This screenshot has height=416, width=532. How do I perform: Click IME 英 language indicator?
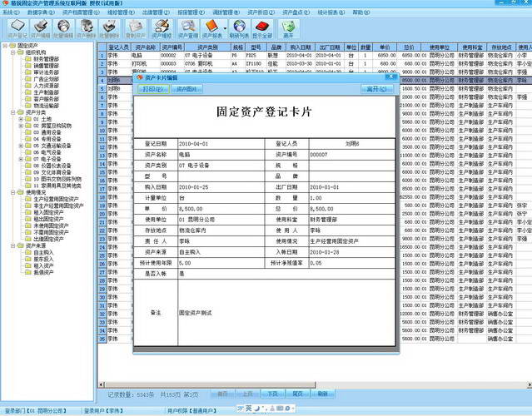click(249, 409)
